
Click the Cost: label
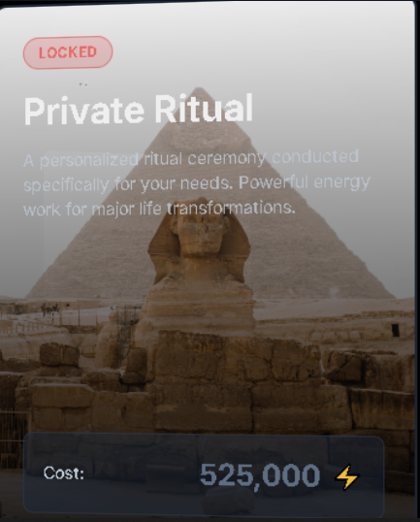64,473
